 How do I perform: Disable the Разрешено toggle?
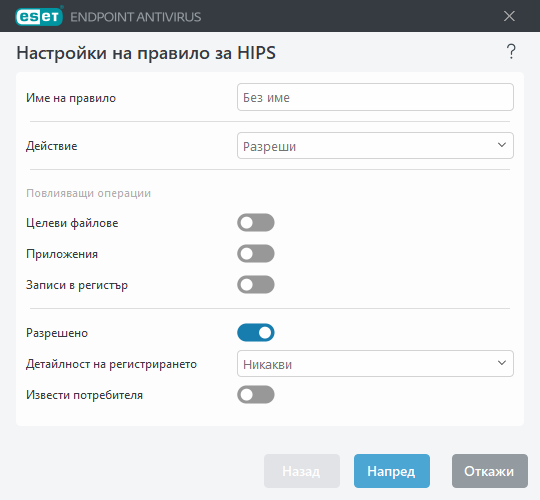256,333
